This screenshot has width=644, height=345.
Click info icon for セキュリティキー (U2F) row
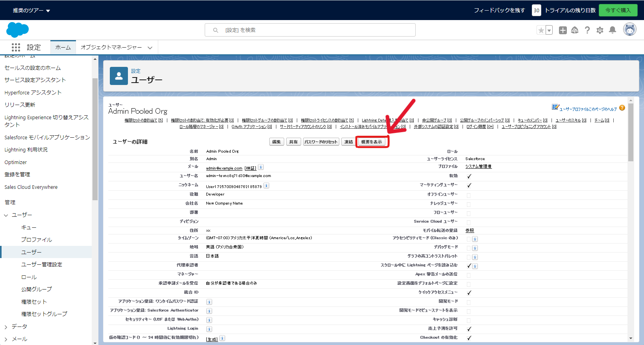tap(209, 320)
